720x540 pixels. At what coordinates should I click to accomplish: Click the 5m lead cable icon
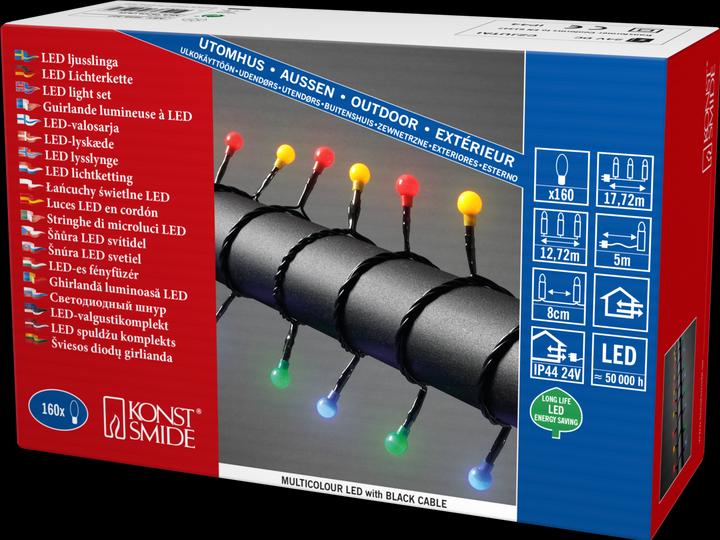point(622,242)
